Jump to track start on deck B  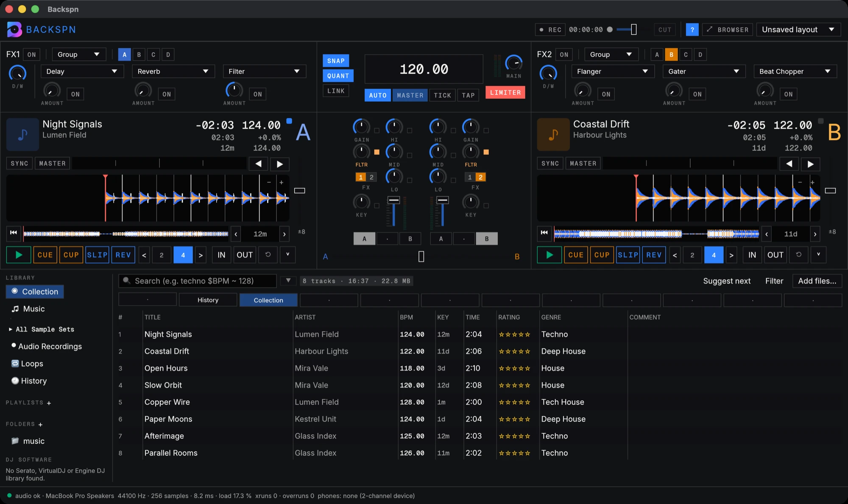click(544, 233)
